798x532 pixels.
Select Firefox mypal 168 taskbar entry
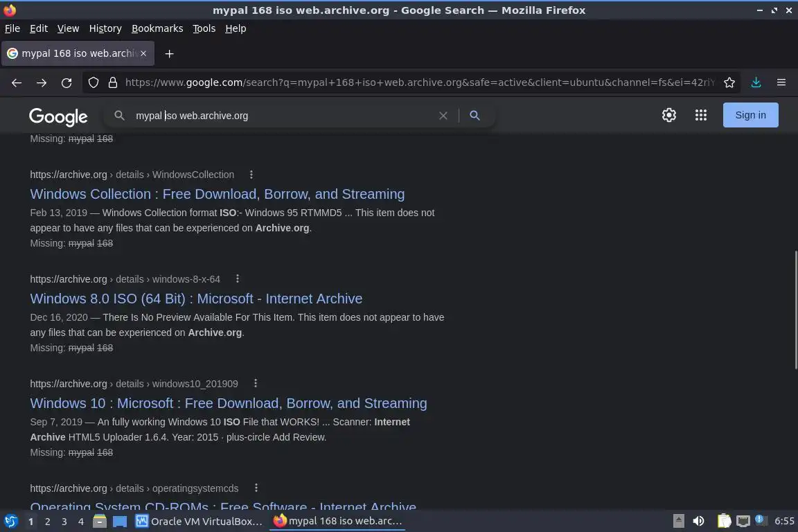pos(337,522)
